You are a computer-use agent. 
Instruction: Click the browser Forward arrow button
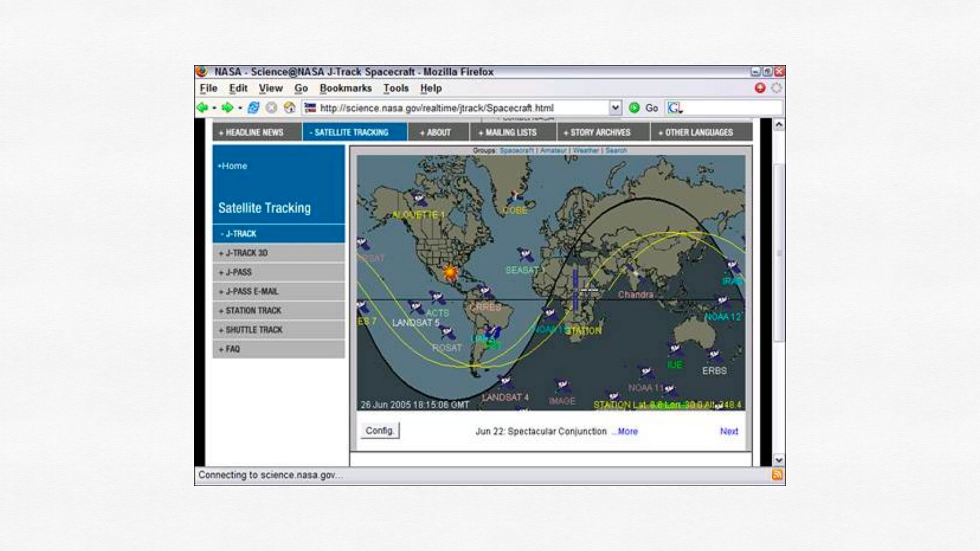(228, 108)
